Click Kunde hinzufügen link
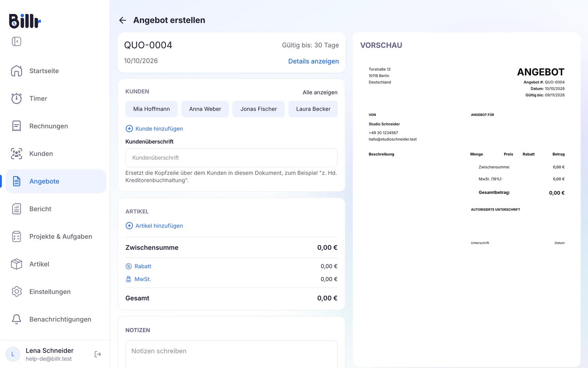This screenshot has width=588, height=368. (154, 128)
